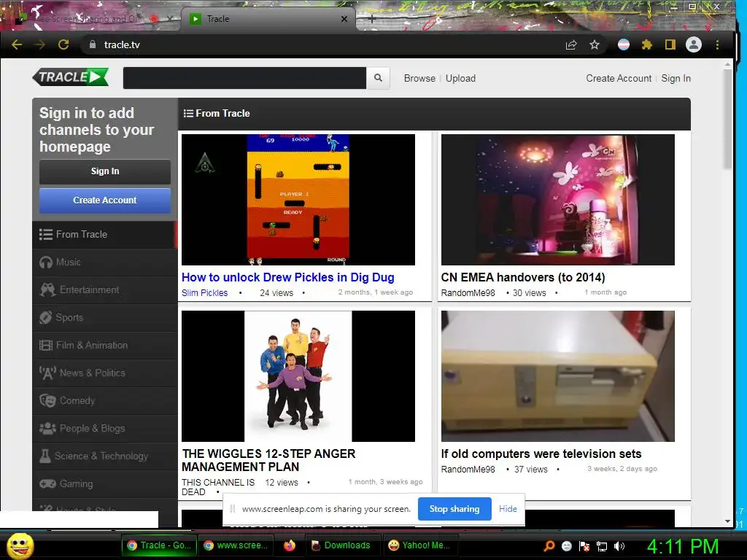The image size is (747, 560).
Task: Click the Firefox icon on the taskbar
Action: click(x=289, y=545)
